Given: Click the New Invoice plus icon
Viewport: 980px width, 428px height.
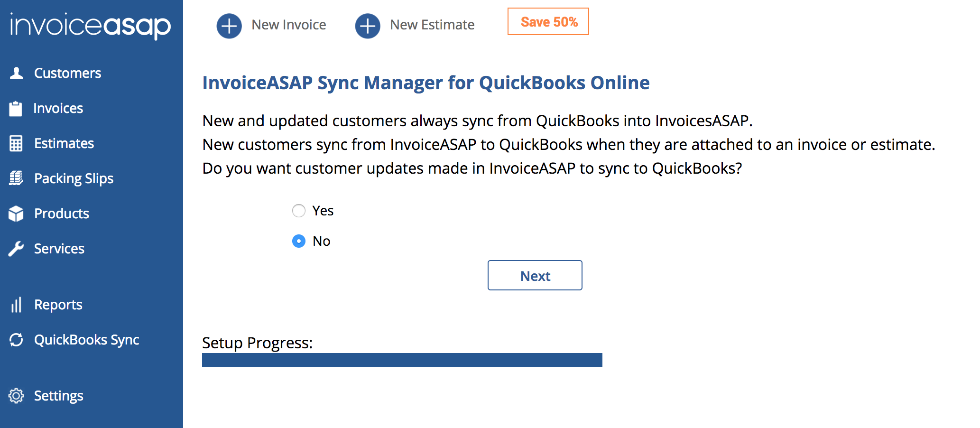Looking at the screenshot, I should tap(229, 26).
